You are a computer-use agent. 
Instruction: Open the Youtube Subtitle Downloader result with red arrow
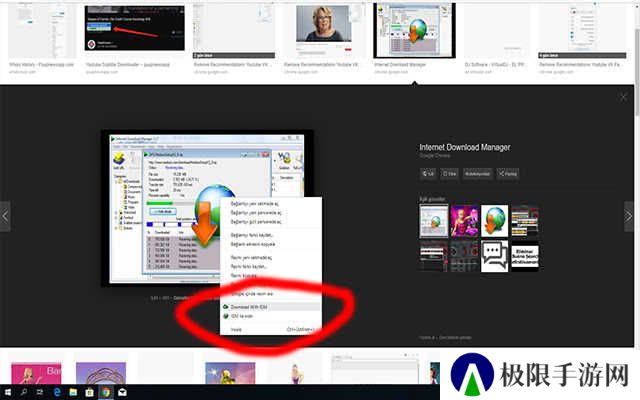tap(135, 28)
